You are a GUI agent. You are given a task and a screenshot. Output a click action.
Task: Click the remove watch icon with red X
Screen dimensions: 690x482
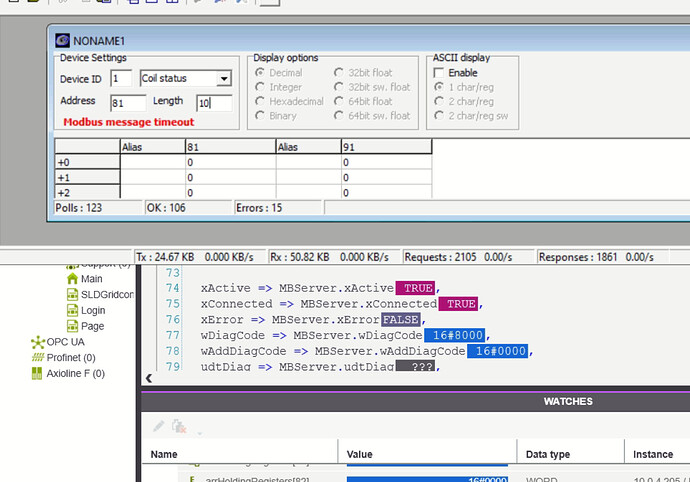point(179,426)
